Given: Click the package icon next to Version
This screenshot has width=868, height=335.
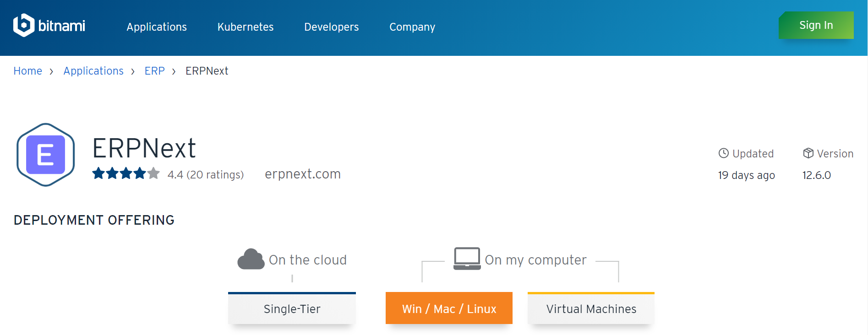Looking at the screenshot, I should 808,153.
